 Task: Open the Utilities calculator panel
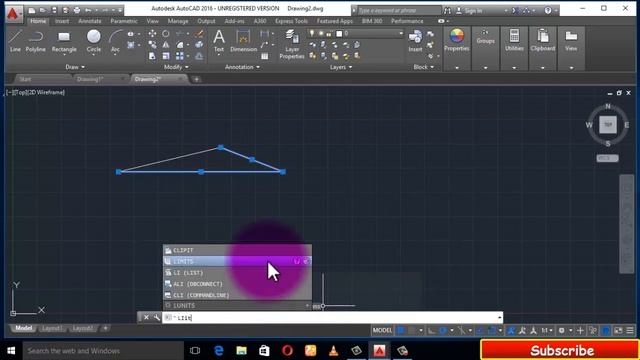[x=514, y=40]
